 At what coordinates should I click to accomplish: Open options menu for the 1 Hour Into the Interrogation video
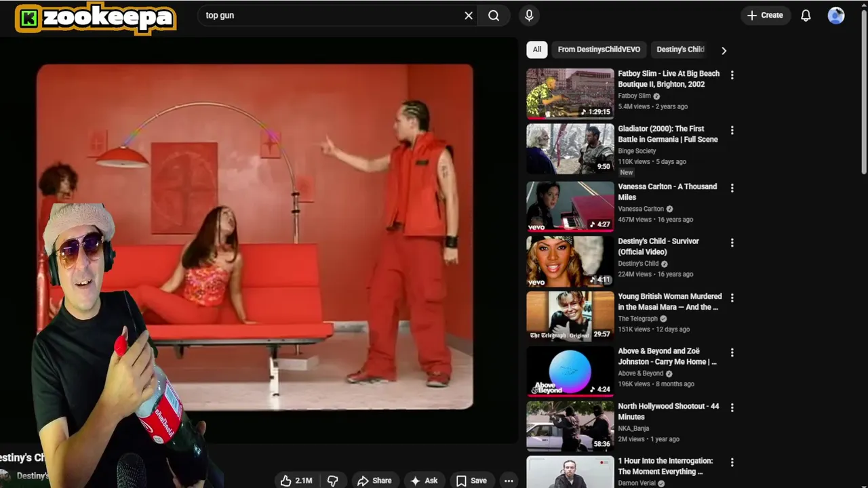coord(732,462)
